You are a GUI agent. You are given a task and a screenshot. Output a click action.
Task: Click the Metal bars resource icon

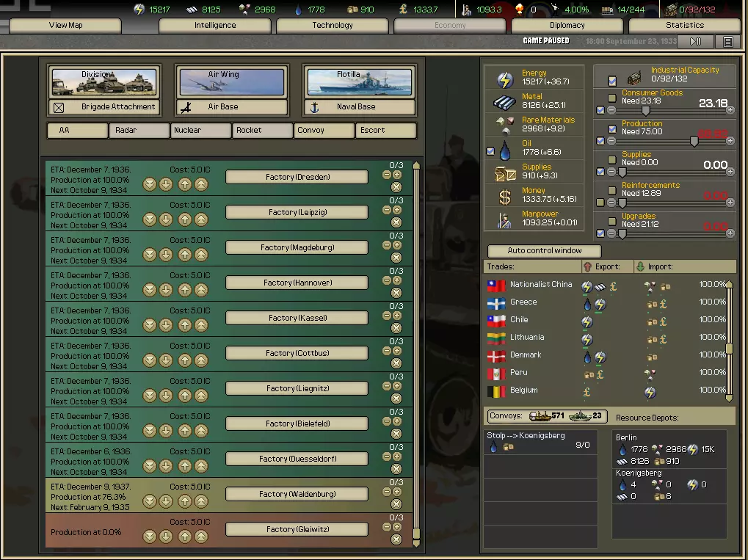pyautogui.click(x=504, y=102)
